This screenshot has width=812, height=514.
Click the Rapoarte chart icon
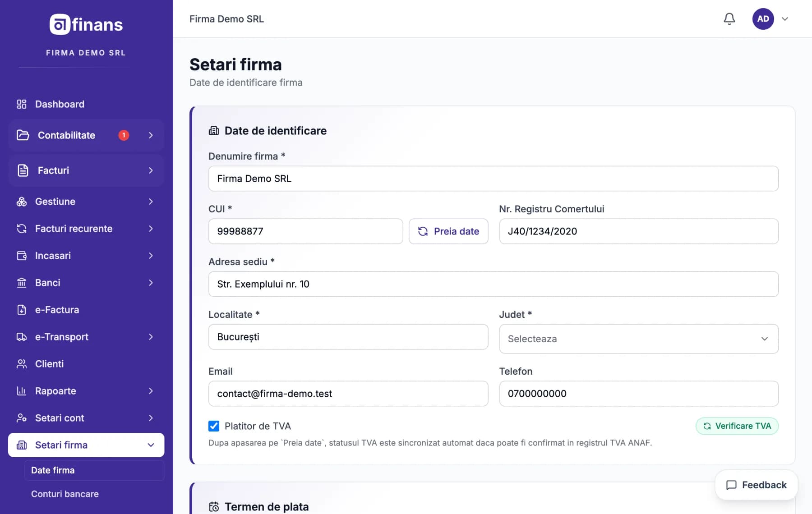coord(22,391)
